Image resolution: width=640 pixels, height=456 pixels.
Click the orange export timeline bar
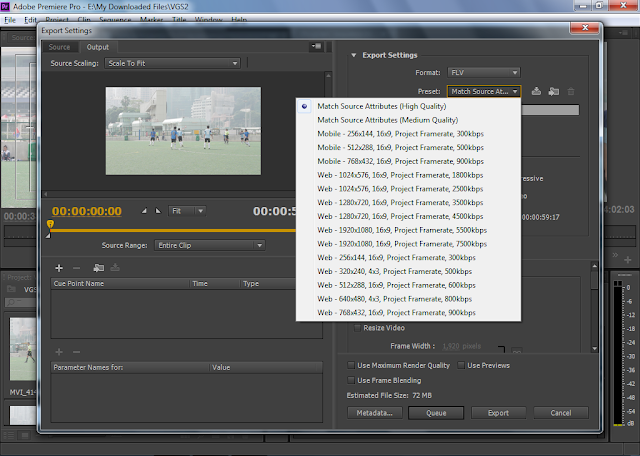[173, 231]
